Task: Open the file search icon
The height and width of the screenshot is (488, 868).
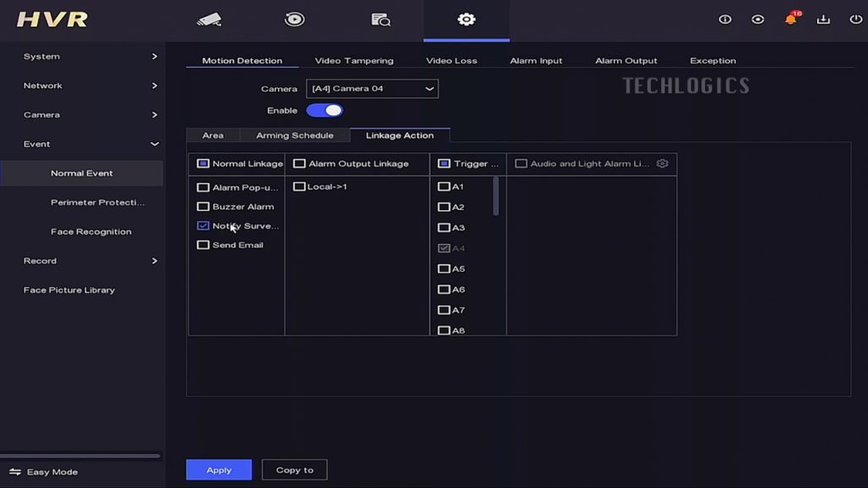Action: pyautogui.click(x=381, y=19)
